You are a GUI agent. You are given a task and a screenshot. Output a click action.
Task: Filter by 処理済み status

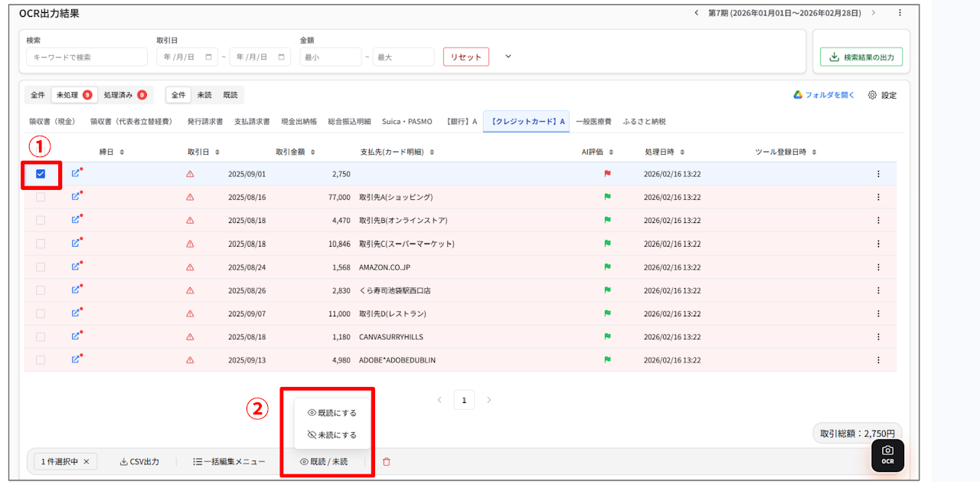click(125, 95)
